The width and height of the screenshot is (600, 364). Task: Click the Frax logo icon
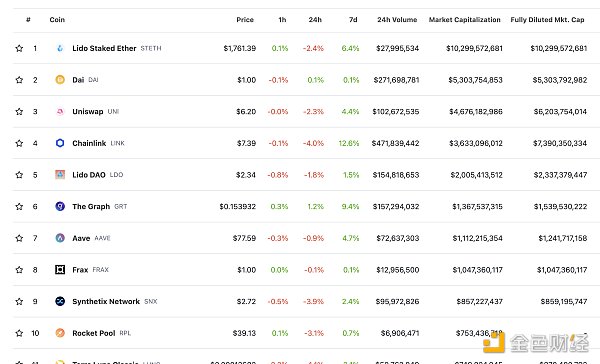click(60, 270)
